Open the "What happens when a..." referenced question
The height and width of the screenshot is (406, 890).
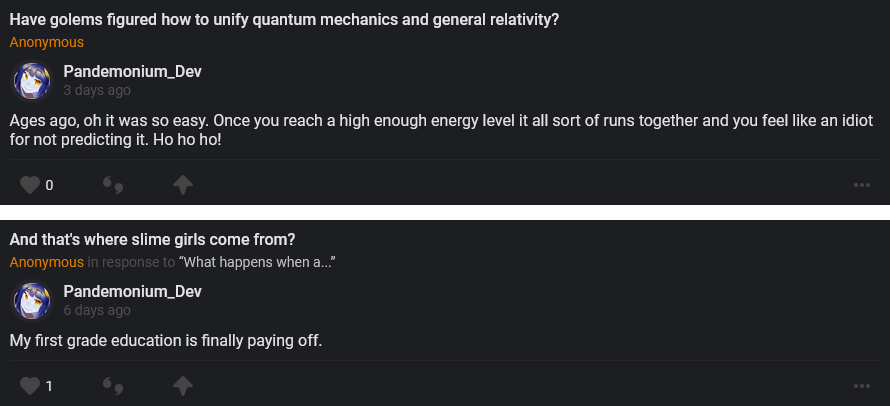tap(257, 262)
